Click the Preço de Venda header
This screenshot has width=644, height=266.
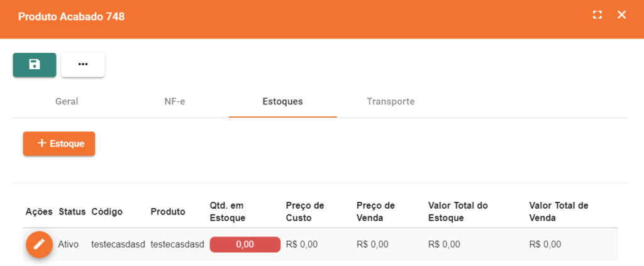[375, 212]
